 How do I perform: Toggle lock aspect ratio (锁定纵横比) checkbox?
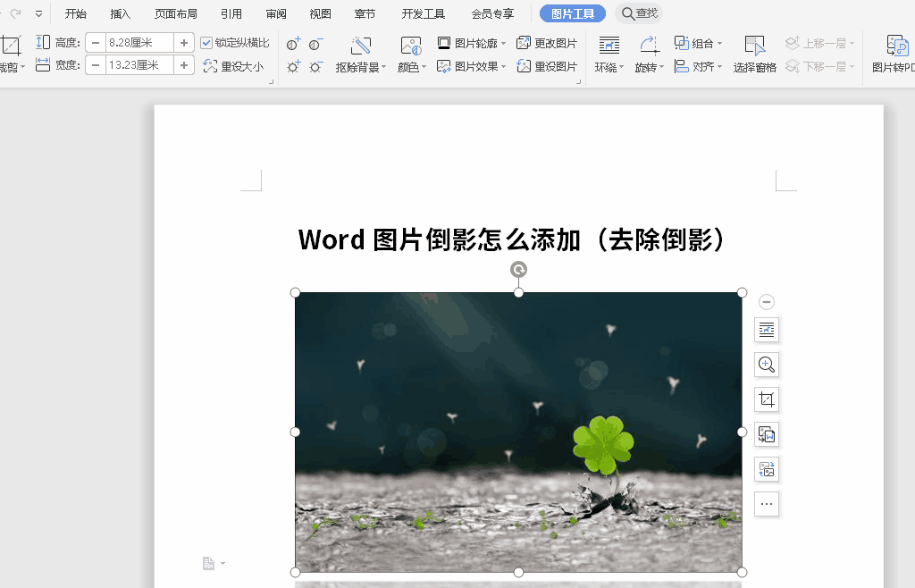coord(207,43)
